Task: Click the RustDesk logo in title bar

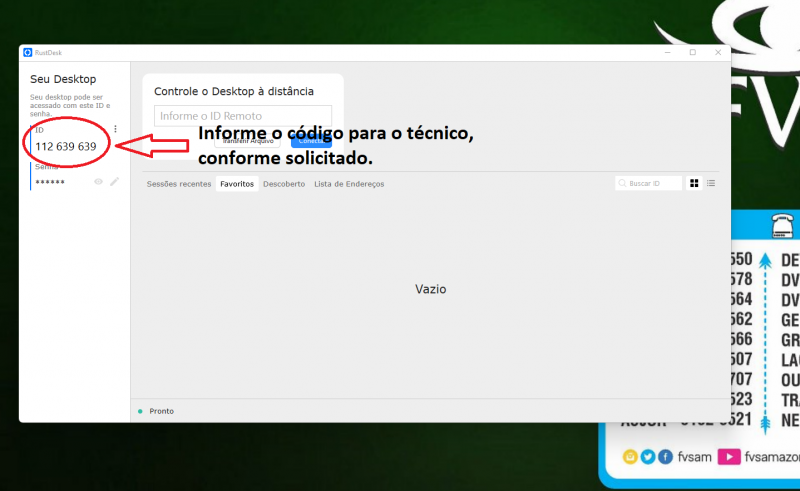Action: 28,52
